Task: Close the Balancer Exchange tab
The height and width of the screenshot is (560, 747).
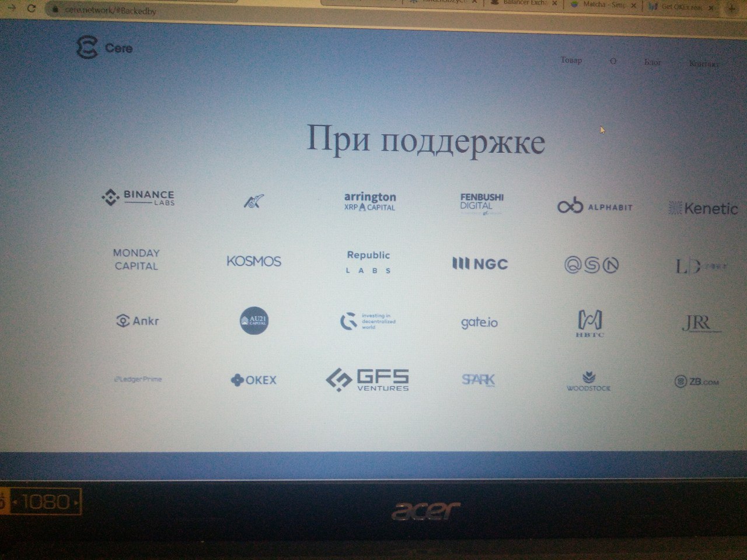Action: 554,3
